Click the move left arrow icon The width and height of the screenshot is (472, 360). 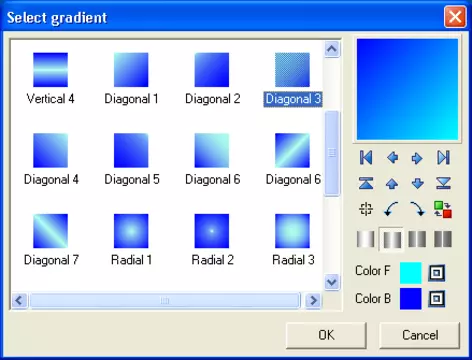tap(392, 157)
